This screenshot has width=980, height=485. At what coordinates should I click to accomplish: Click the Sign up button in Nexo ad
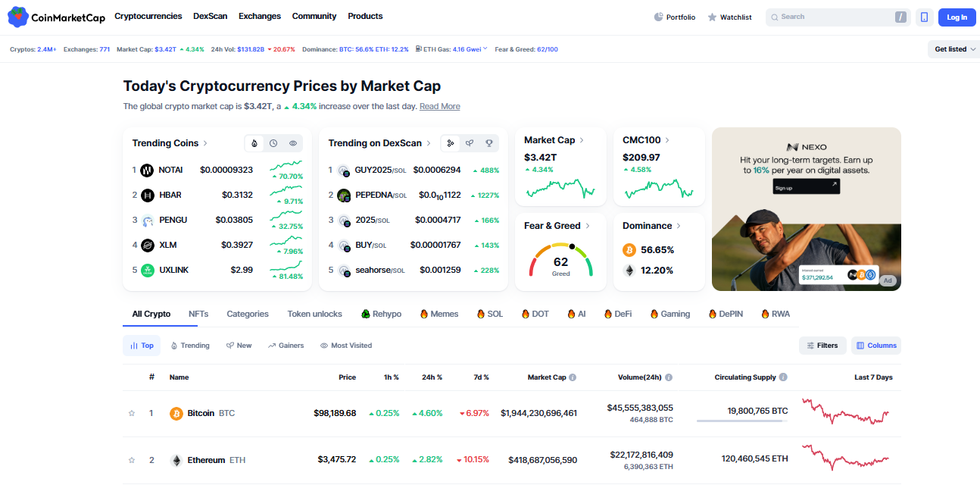click(x=807, y=186)
